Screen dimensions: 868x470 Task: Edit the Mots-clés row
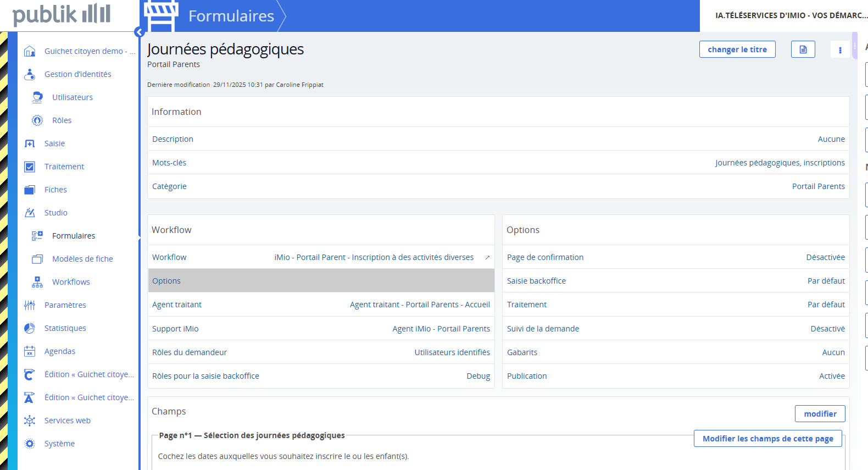click(x=498, y=163)
